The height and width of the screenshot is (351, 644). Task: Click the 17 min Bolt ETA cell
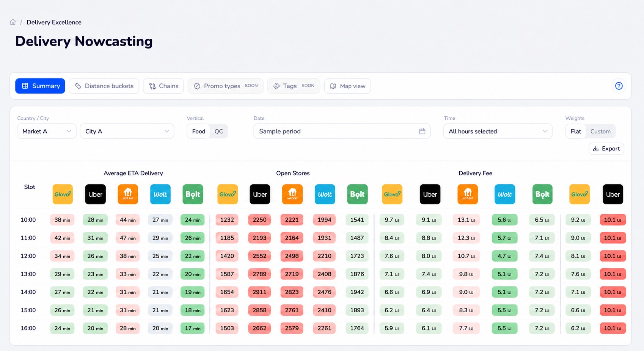click(x=193, y=328)
